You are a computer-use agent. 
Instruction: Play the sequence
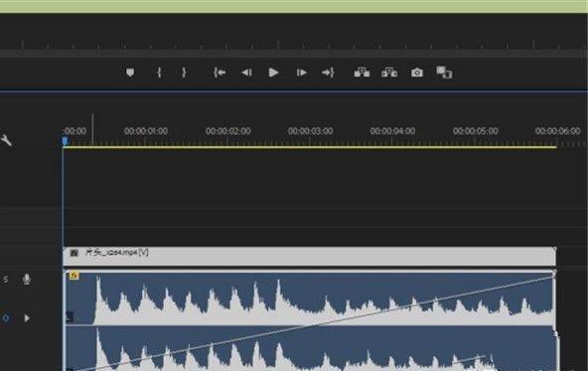coord(273,72)
